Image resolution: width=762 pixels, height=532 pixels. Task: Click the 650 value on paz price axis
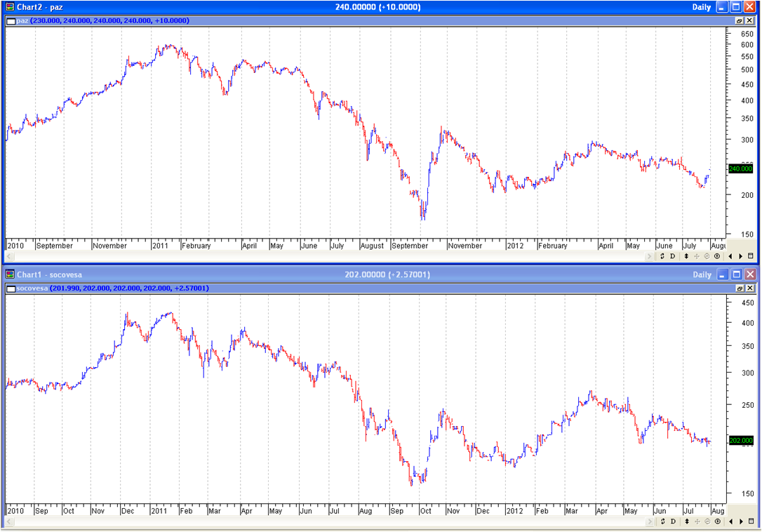click(x=747, y=34)
